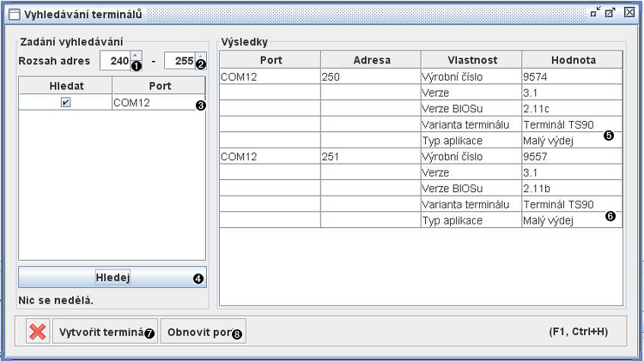Click into the end address field 255
Viewport: 644px width, 361px height.
[179, 62]
